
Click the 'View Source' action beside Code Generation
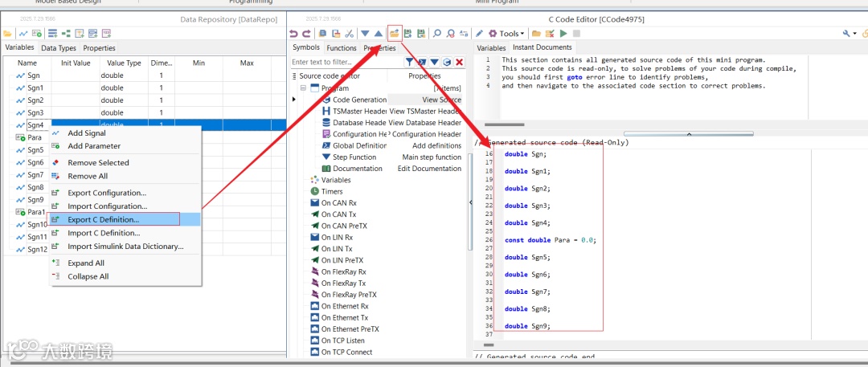pyautogui.click(x=441, y=100)
